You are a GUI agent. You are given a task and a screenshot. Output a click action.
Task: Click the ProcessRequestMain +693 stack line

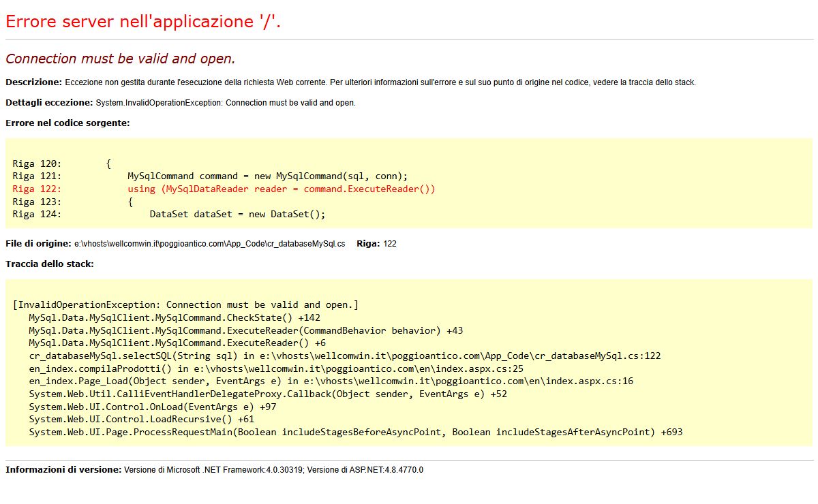[x=355, y=432]
